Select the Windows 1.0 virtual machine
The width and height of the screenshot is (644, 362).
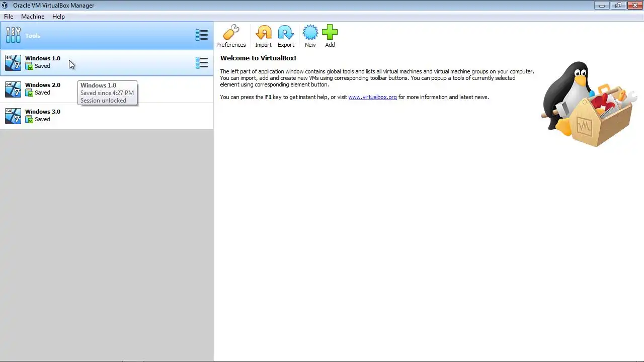pyautogui.click(x=107, y=63)
